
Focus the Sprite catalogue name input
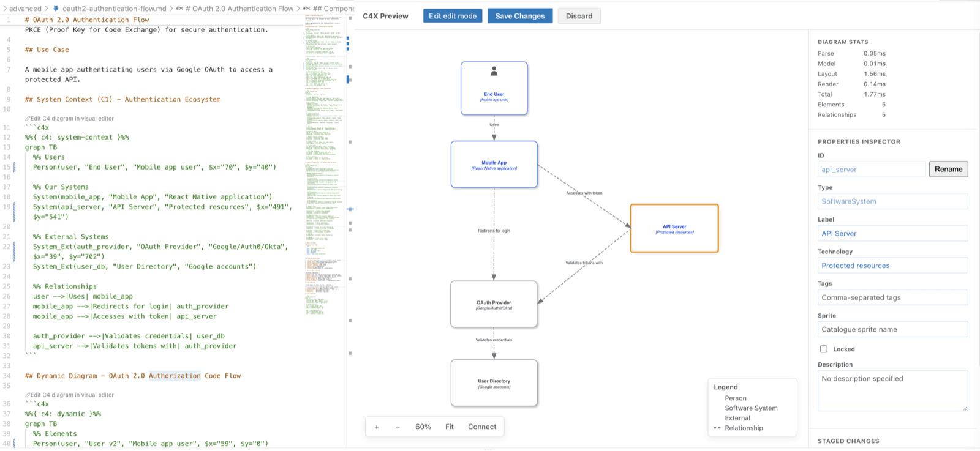(892, 329)
